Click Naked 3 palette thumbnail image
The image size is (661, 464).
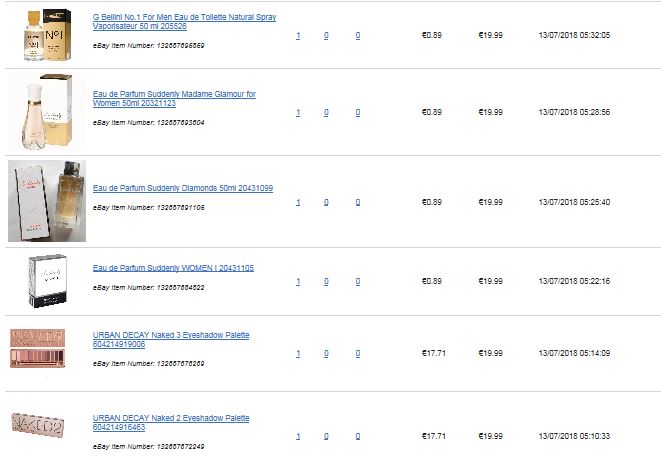click(x=38, y=349)
